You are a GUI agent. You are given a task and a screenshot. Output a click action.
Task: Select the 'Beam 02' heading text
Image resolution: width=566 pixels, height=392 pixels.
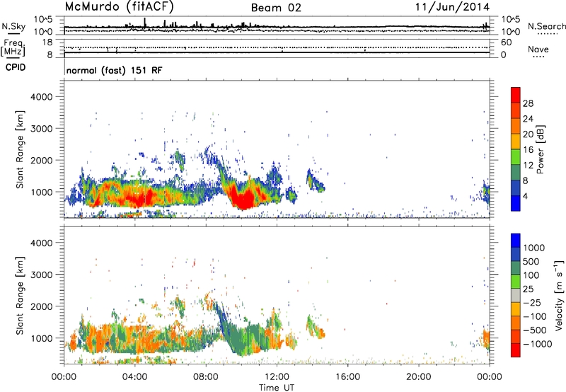pyautogui.click(x=276, y=8)
